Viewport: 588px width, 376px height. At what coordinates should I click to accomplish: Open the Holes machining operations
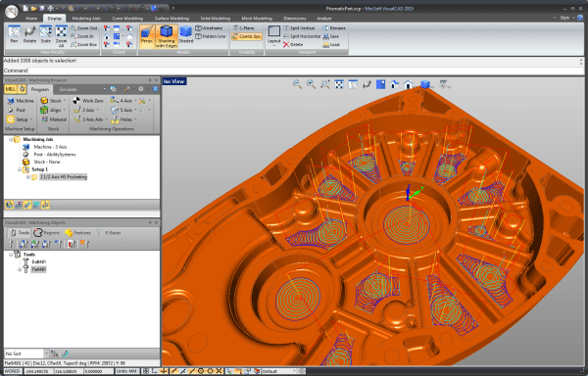[122, 119]
